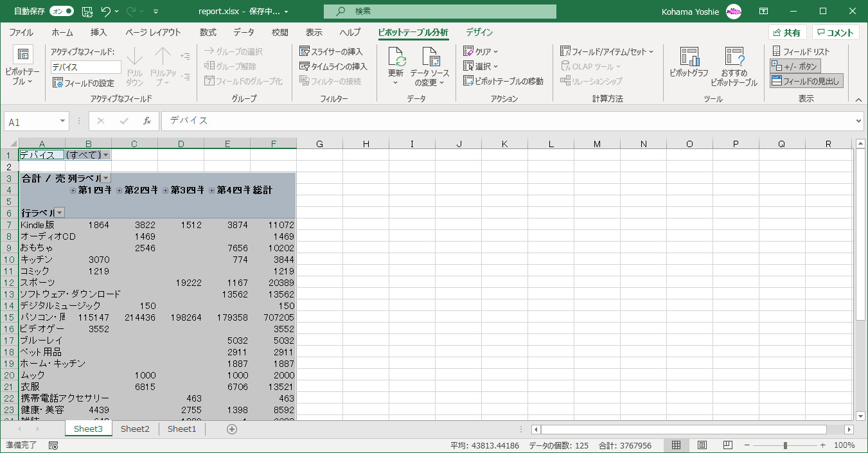The image size is (868, 453).
Task: Switch to Sheet2 tab
Action: pos(135,429)
